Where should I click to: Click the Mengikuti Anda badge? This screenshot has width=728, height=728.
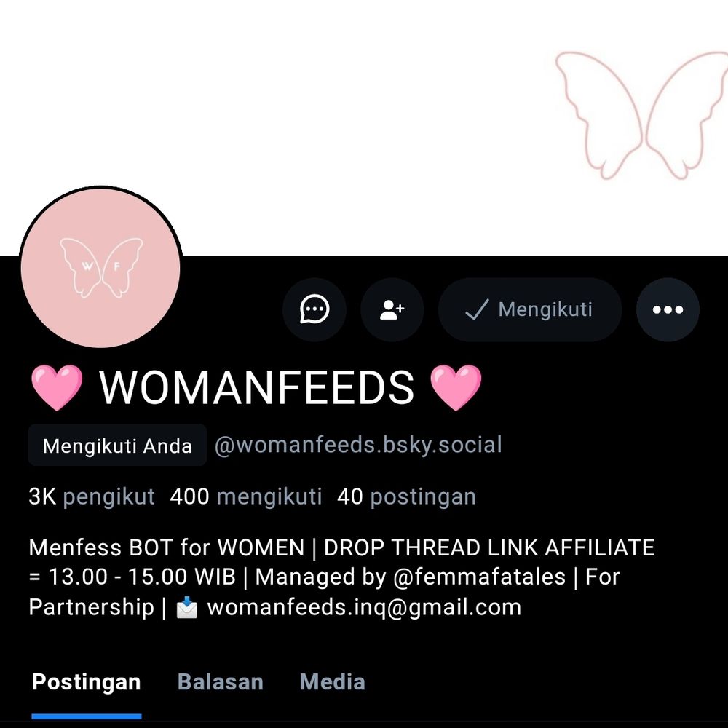[x=117, y=446]
